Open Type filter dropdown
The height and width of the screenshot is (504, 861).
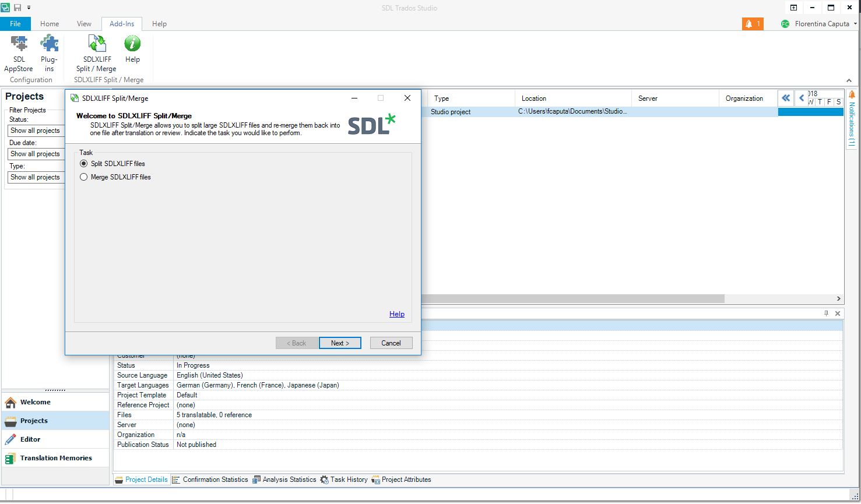click(x=36, y=177)
